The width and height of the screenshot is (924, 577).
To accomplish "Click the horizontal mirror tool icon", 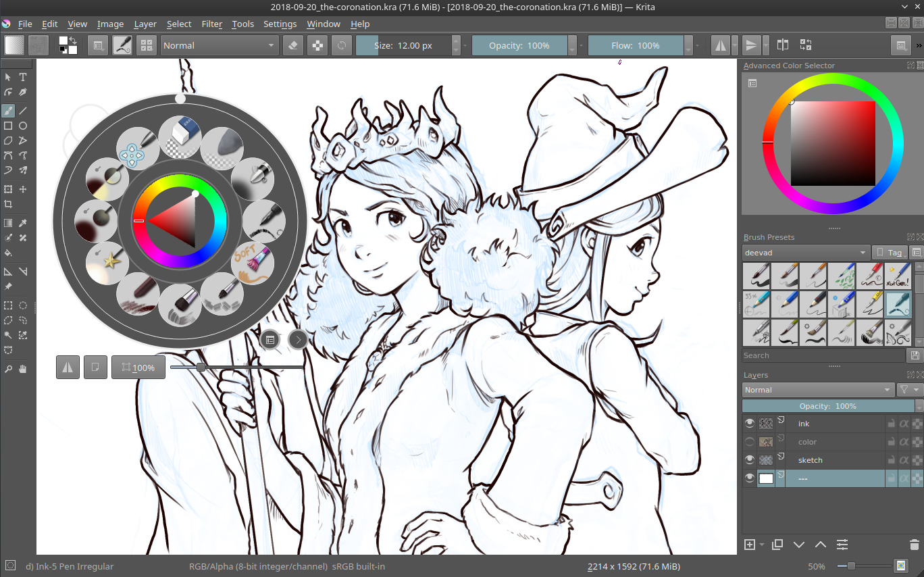I will 721,45.
